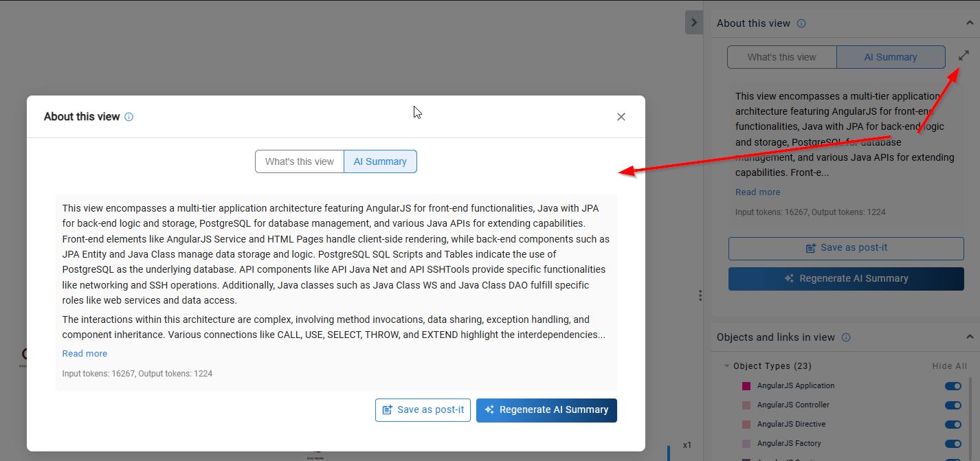The height and width of the screenshot is (461, 980).
Task: Click expand icon in side panel
Action: [964, 56]
